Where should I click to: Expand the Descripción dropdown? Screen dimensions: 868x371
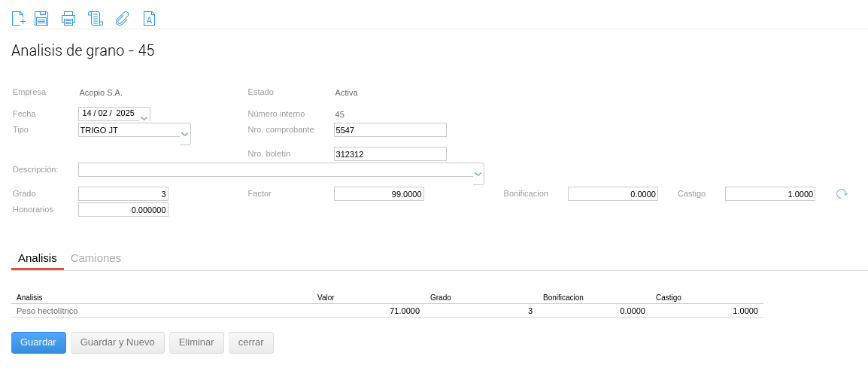[x=478, y=173]
